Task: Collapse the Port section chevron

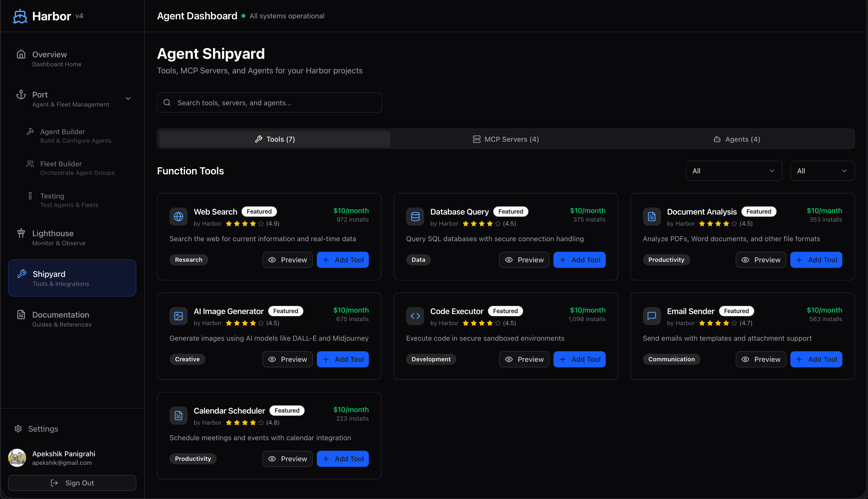Action: 128,99
